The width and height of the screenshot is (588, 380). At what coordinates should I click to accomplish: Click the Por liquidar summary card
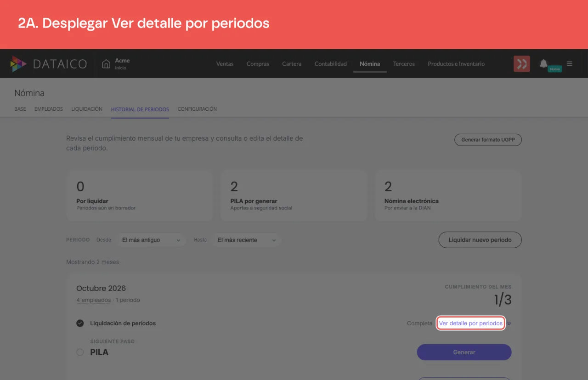tap(139, 196)
